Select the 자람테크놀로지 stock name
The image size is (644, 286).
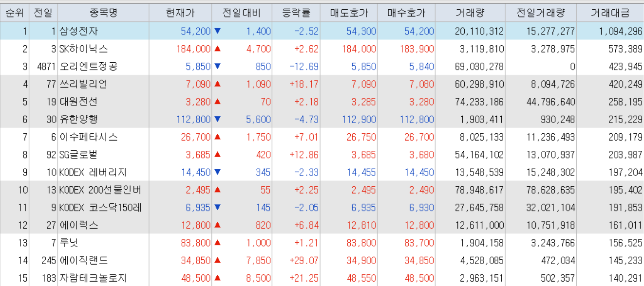coord(93,278)
